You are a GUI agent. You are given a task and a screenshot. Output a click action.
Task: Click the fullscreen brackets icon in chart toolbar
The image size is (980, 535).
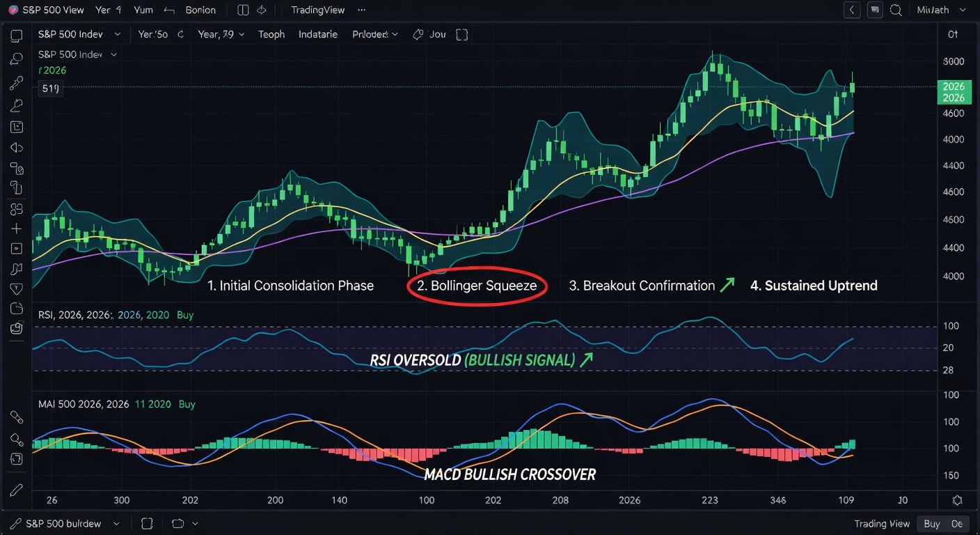(x=461, y=34)
